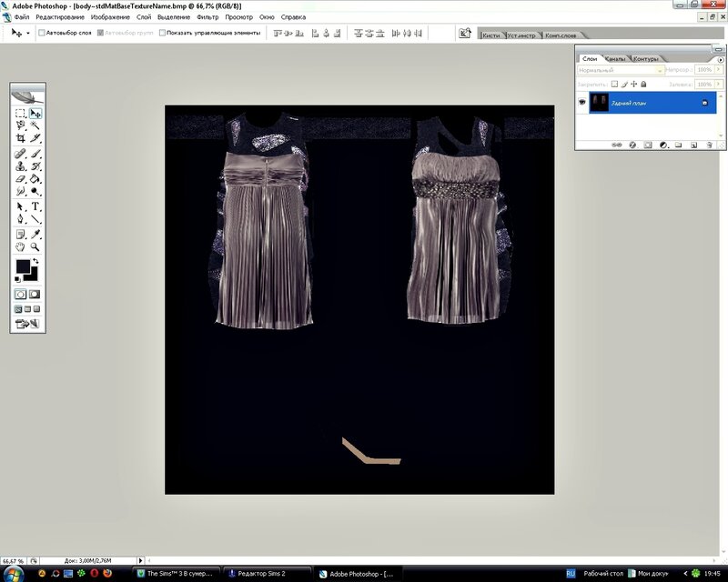
Task: Open 'Редактор Sims 2' taskbar button
Action: 267,574
